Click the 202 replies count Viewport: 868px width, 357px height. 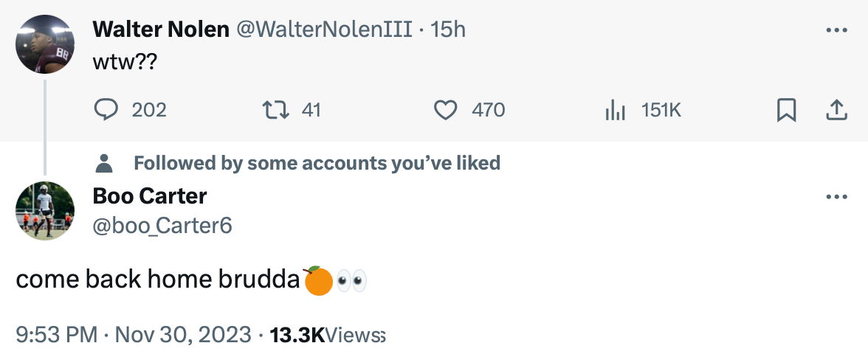pos(149,111)
